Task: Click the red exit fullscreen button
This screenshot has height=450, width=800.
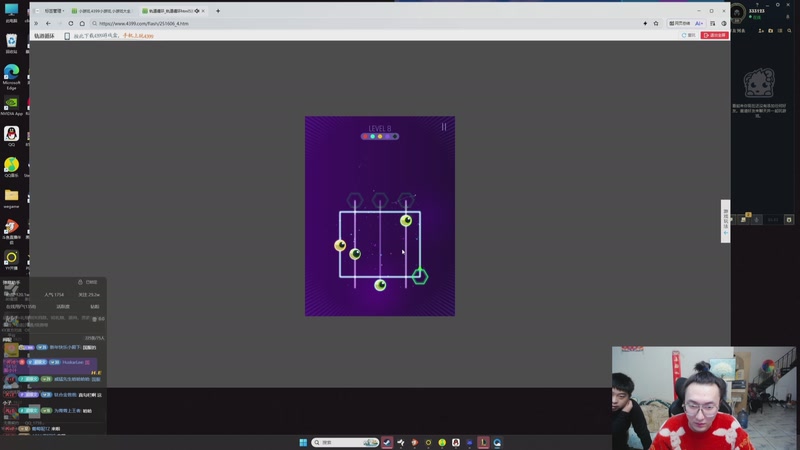Action: coord(714,35)
